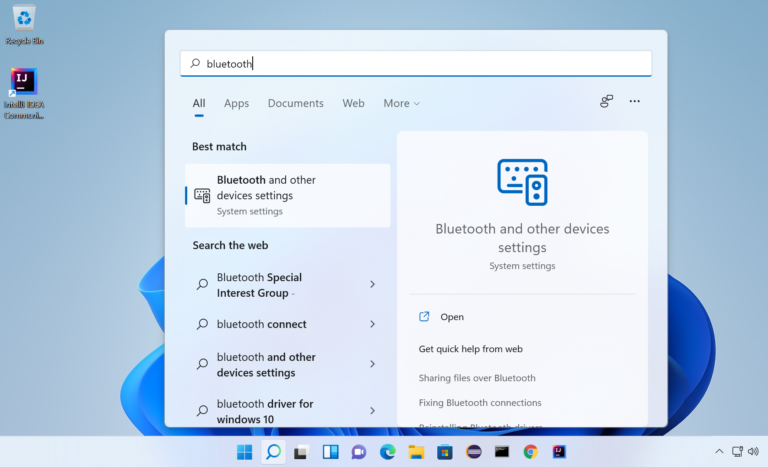Launch Google Chrome from the taskbar

pyautogui.click(x=530, y=452)
